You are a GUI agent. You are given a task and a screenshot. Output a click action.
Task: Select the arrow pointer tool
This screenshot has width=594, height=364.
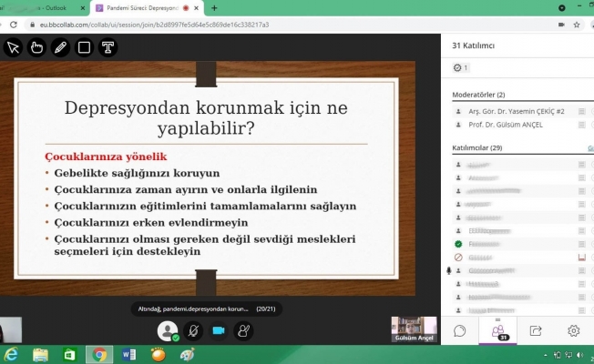click(x=13, y=47)
